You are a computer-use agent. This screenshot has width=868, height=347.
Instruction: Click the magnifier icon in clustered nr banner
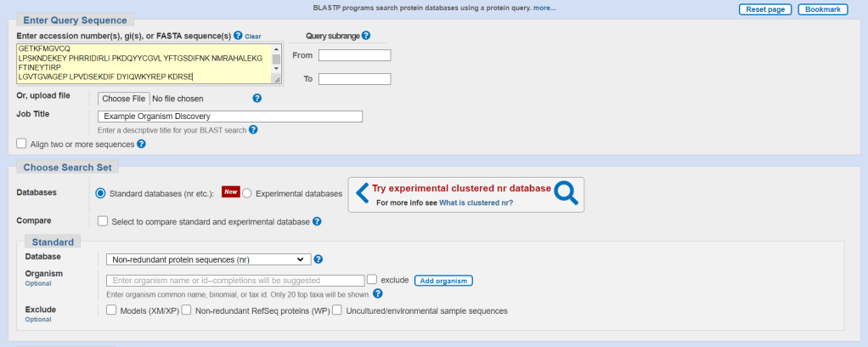click(x=566, y=194)
